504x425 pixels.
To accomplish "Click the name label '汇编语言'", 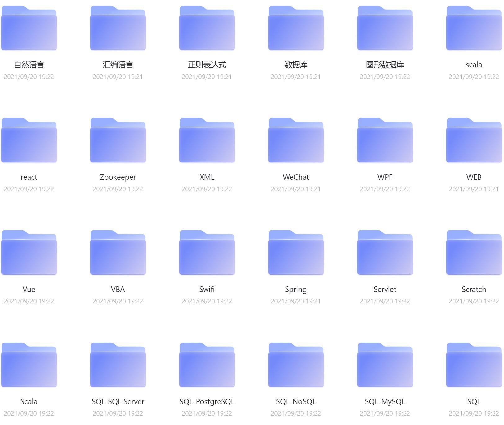I will (x=118, y=65).
